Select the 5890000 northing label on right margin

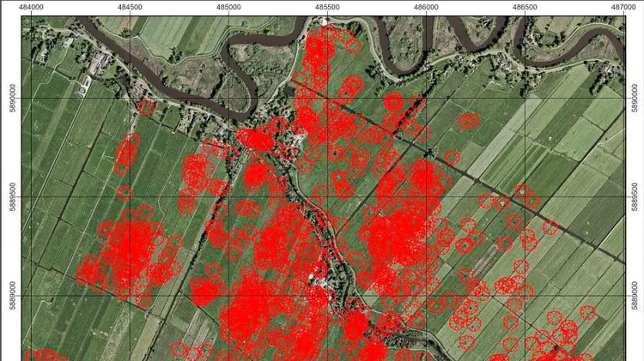pos(635,98)
